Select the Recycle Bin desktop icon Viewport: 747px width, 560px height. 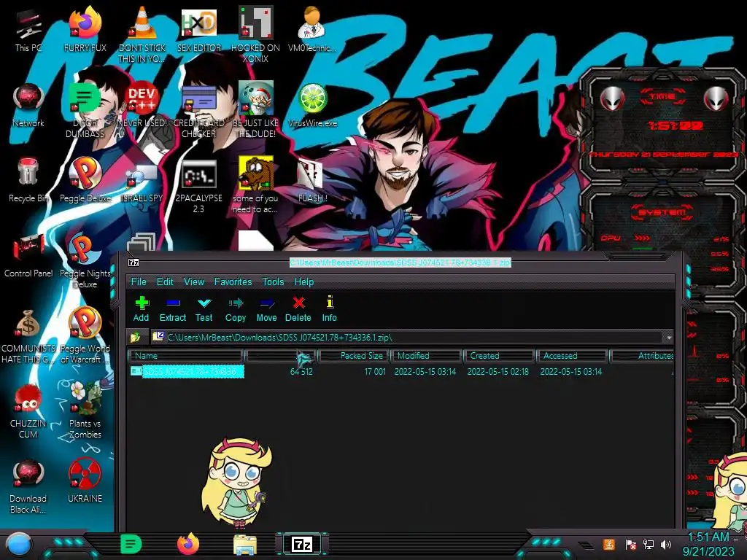28,181
